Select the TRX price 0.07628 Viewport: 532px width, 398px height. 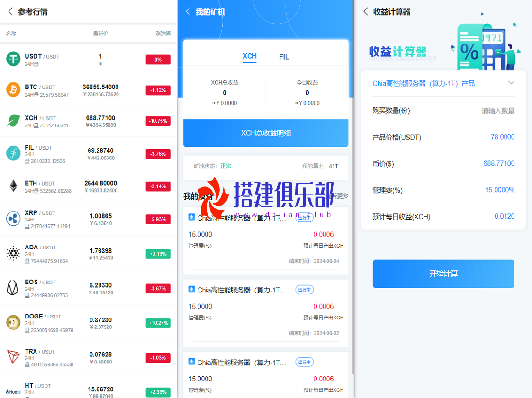(101, 354)
